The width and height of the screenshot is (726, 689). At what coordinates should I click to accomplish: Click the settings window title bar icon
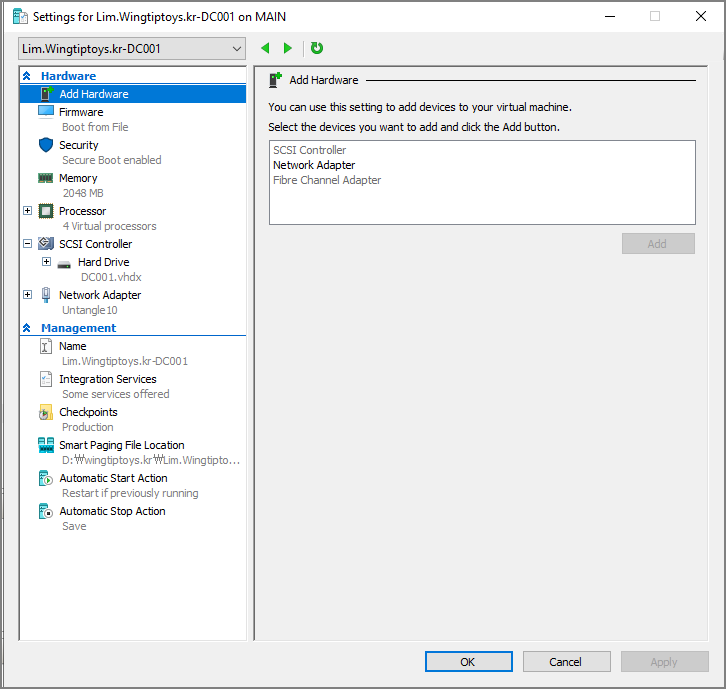(20, 17)
